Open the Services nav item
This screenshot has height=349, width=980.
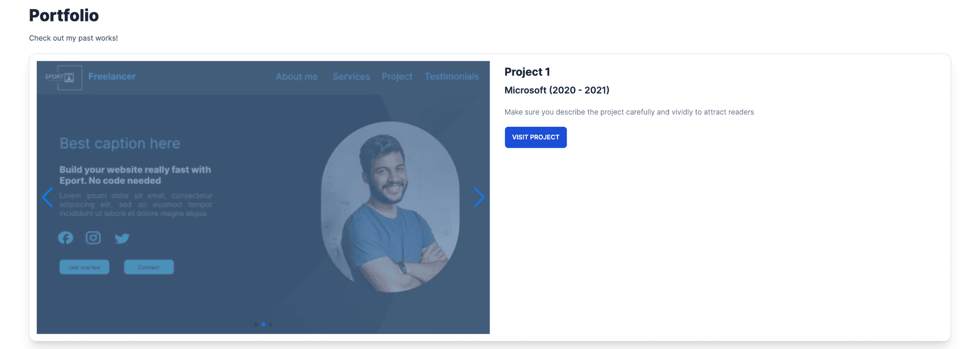[351, 77]
